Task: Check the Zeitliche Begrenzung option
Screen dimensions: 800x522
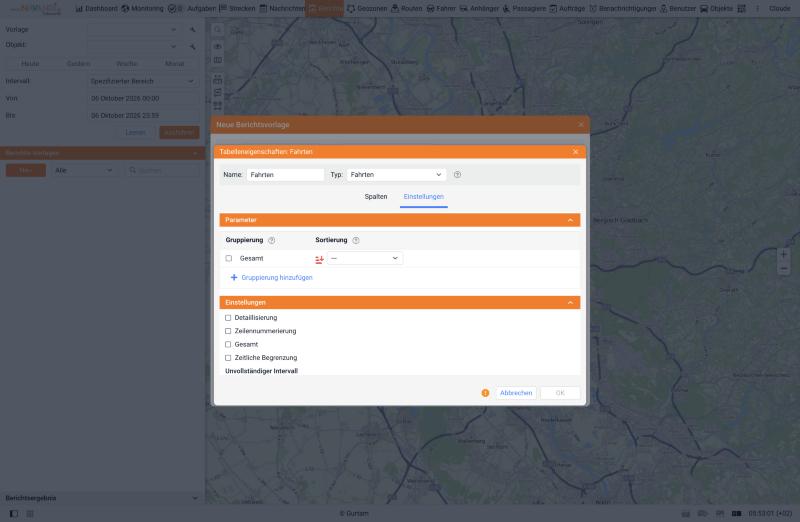Action: (228, 358)
